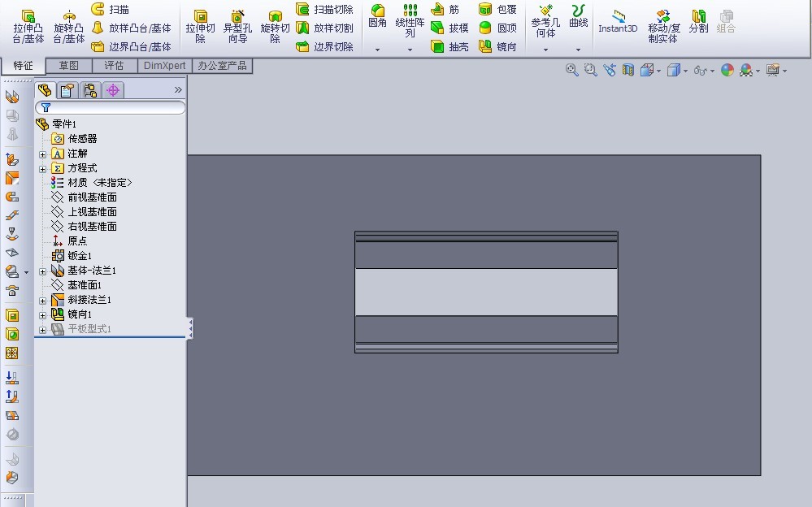812x507 pixels.
Task: Click the 旋转凸台/基体 button
Action: (x=68, y=26)
